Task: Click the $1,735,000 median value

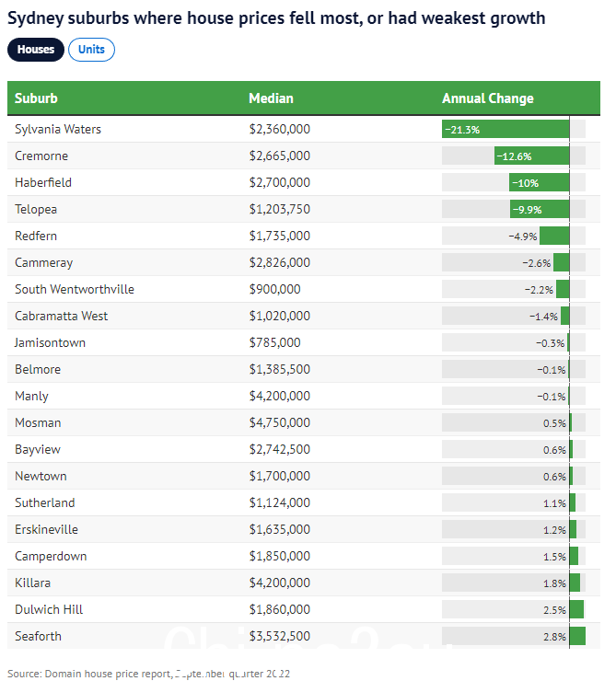Action: pos(279,236)
